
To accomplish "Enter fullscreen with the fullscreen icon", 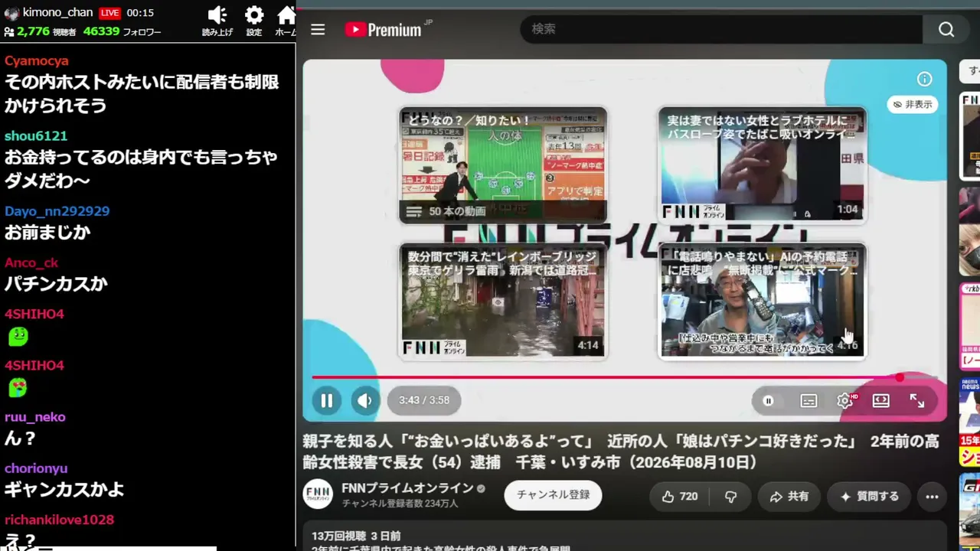I will click(917, 400).
